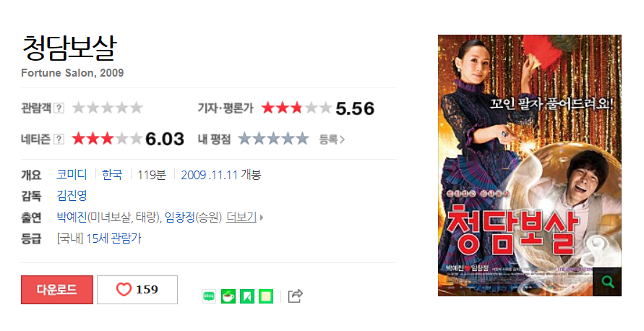Open 등록 to register my rating
Screen dimensions: 644x331
pyautogui.click(x=332, y=139)
